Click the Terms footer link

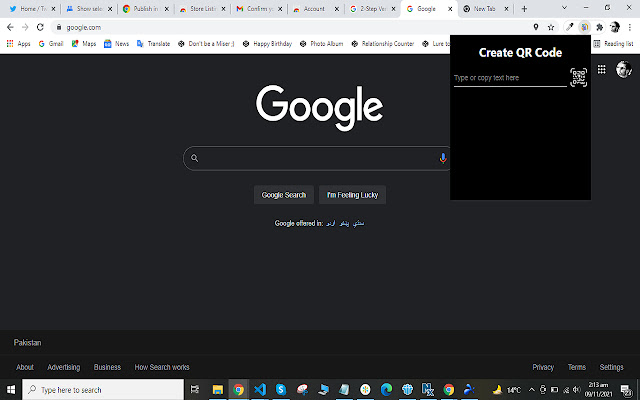pos(577,367)
